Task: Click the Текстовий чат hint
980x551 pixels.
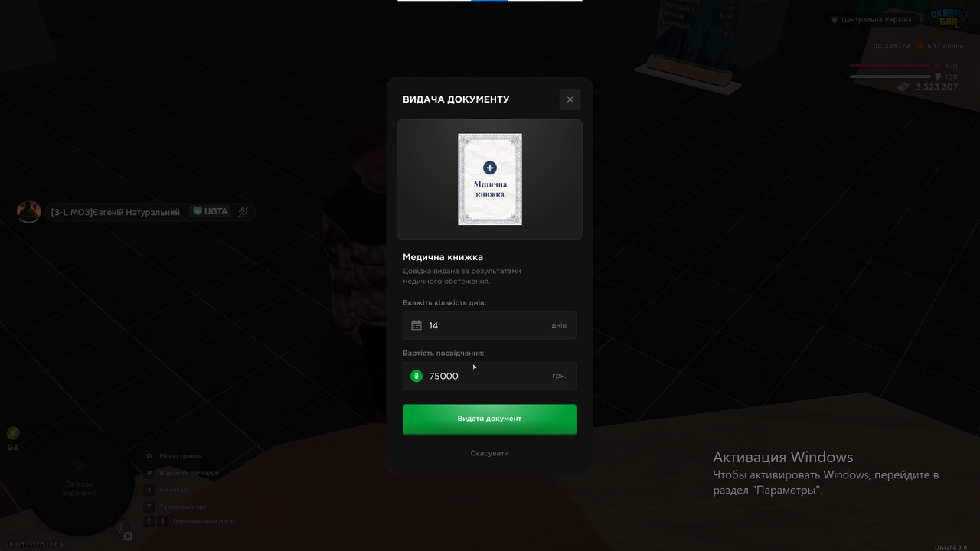Action: (175, 507)
